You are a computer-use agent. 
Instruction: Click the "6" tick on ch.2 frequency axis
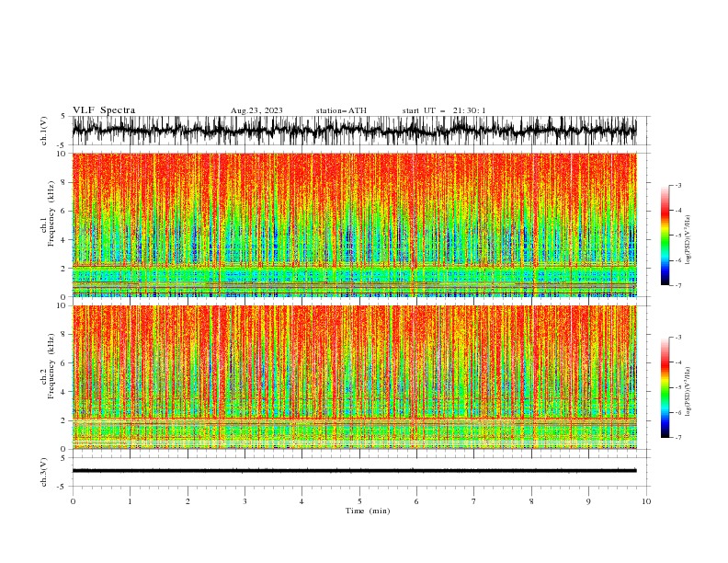point(64,363)
